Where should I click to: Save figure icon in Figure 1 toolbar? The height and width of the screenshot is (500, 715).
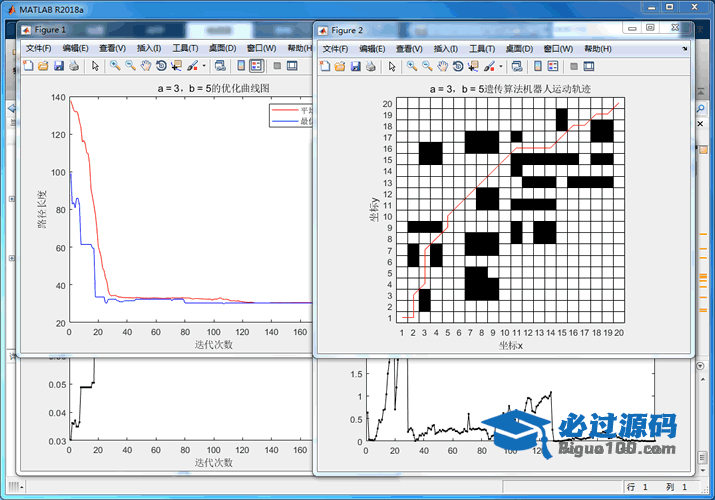pyautogui.click(x=59, y=66)
